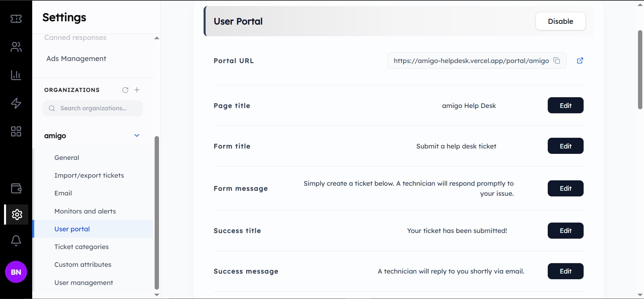
Task: Open the Settings gear icon in the sidebar
Action: click(15, 215)
